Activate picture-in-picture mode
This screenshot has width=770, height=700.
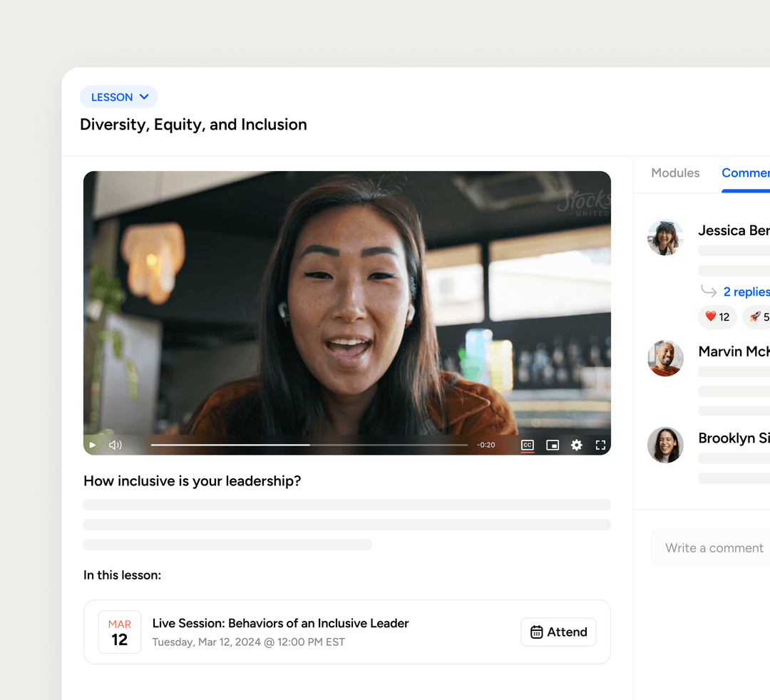point(552,445)
